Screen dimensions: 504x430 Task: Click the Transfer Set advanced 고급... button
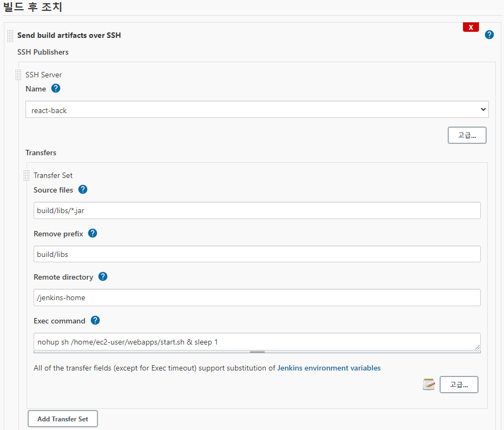point(459,385)
